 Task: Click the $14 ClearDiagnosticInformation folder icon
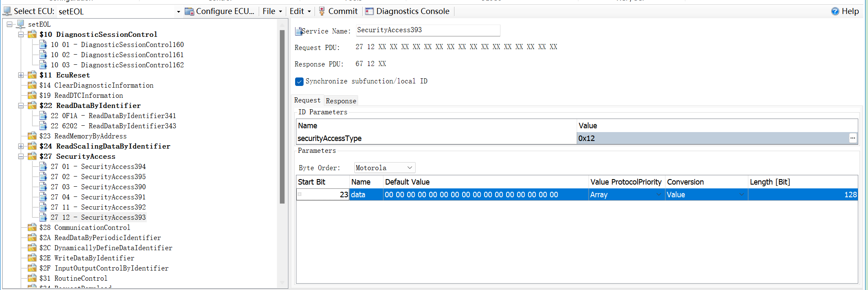coord(32,86)
